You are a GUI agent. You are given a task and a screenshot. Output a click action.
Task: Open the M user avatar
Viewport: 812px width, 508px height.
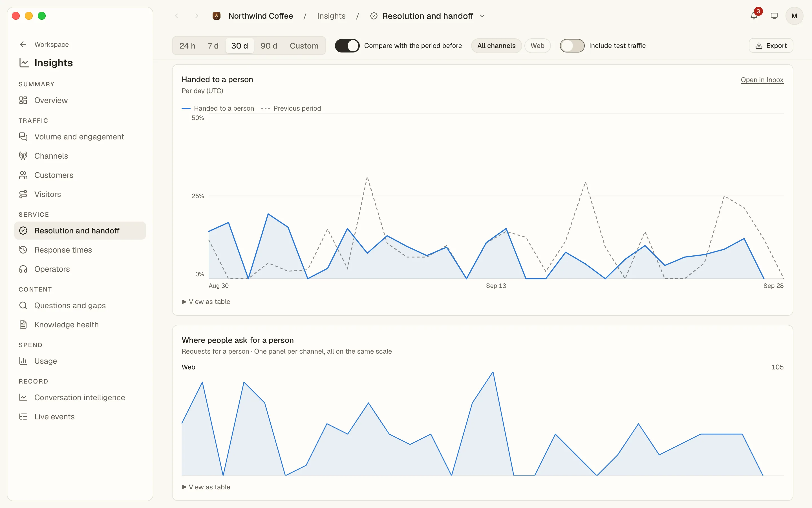794,16
